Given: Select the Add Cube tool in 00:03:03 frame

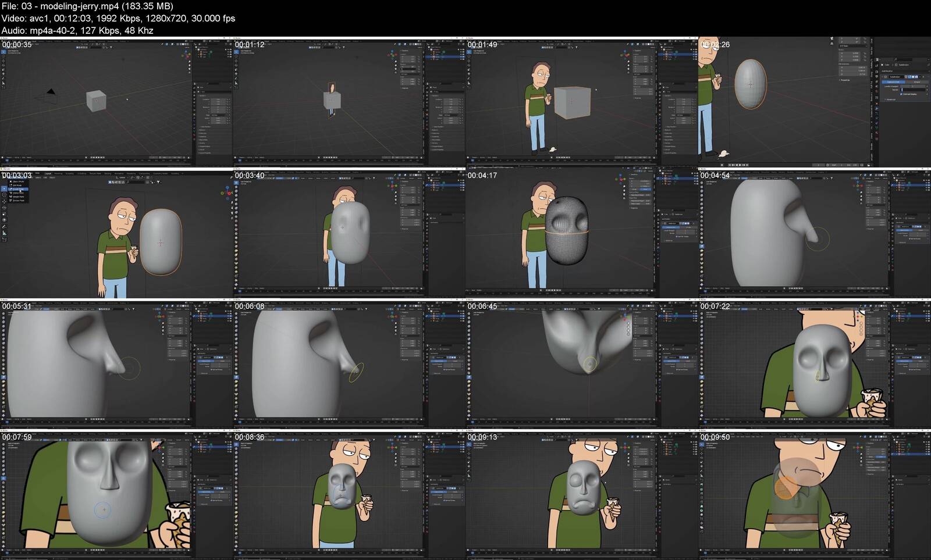Looking at the screenshot, I should (4, 240).
